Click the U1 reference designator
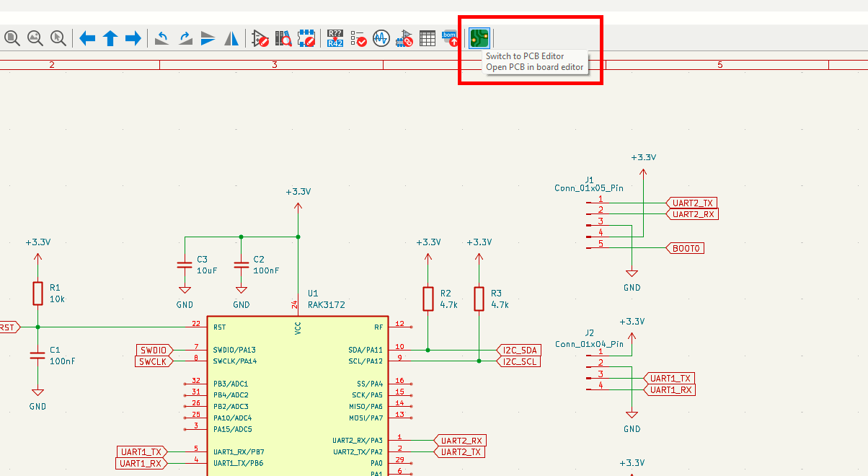Viewport: 868px width, 476px height. pos(313,294)
